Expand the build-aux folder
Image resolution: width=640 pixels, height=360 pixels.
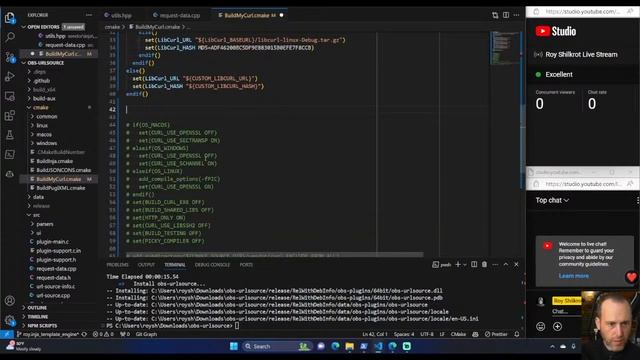click(44, 98)
